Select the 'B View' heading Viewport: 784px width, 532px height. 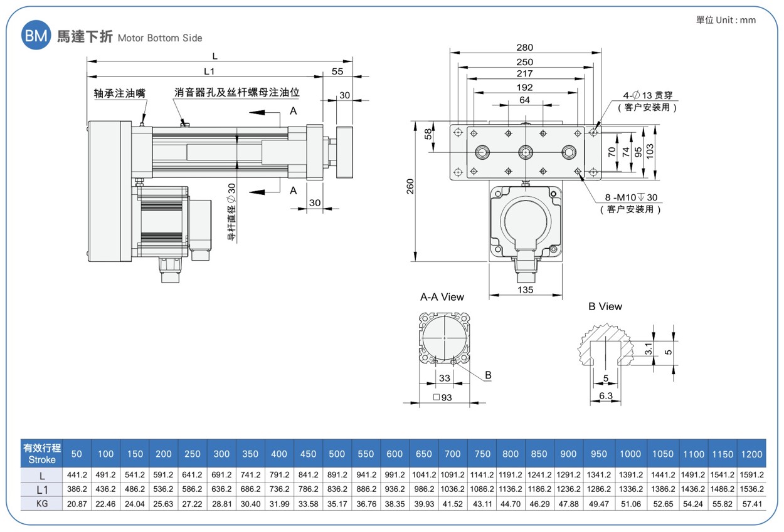coord(605,306)
